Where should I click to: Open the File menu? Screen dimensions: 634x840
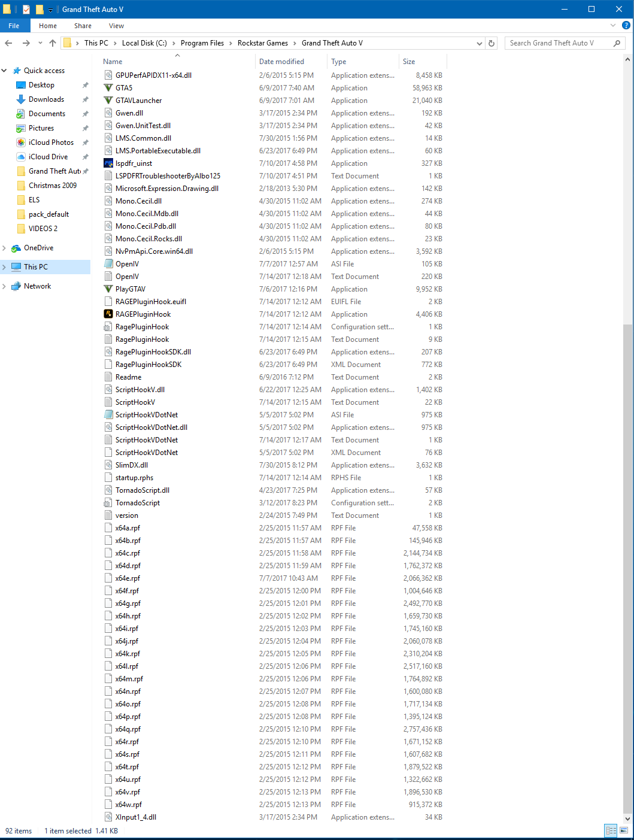point(14,26)
